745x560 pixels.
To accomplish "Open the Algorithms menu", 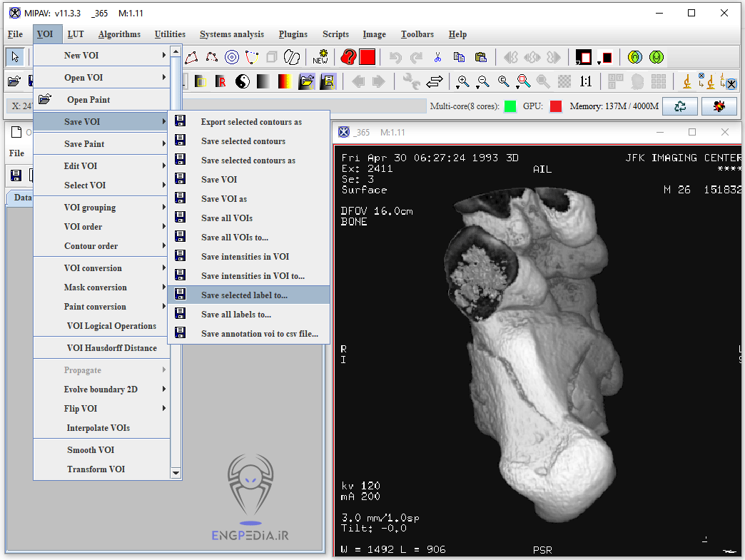I will [119, 34].
